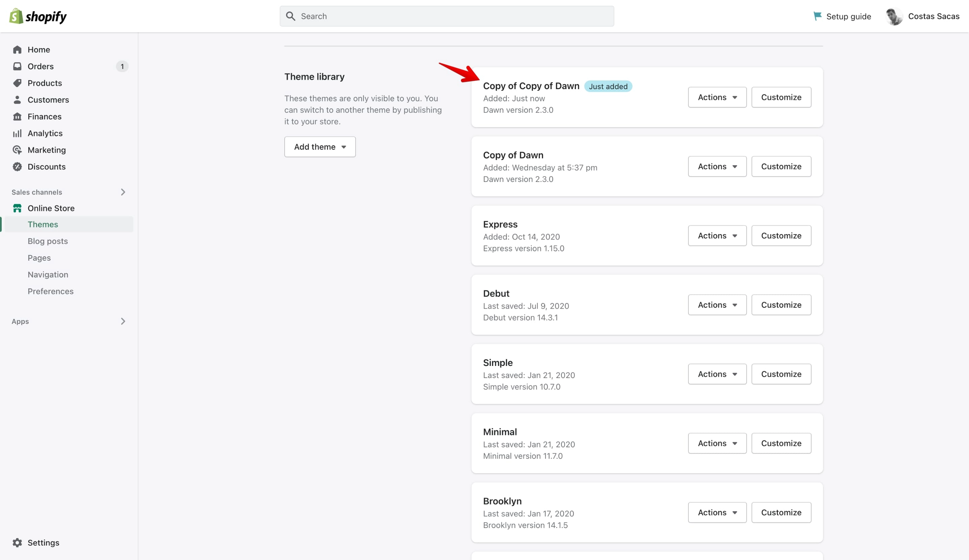Click the Home house icon

[x=17, y=49]
